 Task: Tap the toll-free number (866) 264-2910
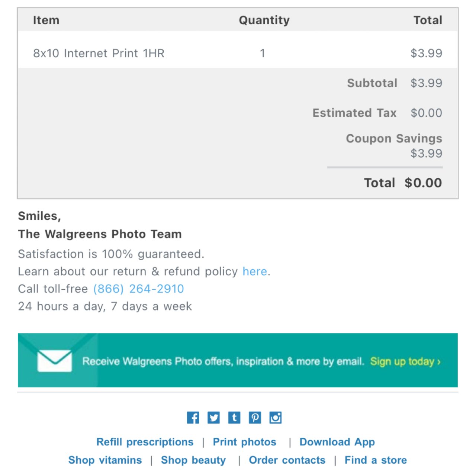point(138,289)
